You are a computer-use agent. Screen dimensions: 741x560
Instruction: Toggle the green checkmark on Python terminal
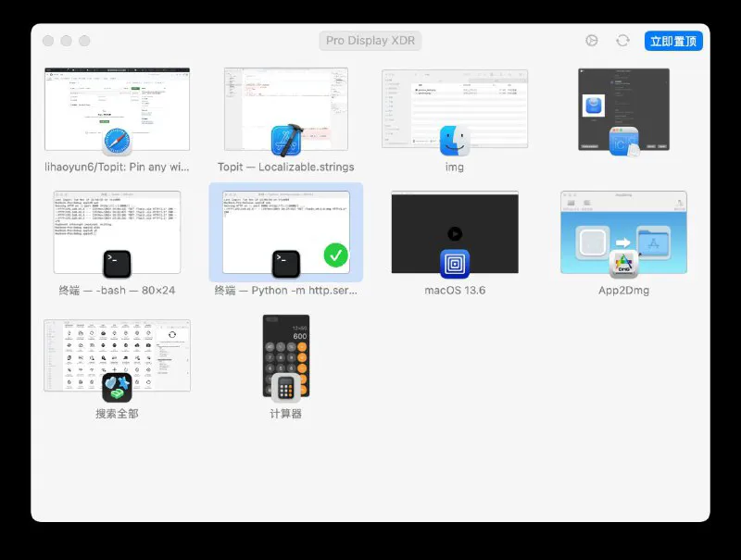[336, 255]
